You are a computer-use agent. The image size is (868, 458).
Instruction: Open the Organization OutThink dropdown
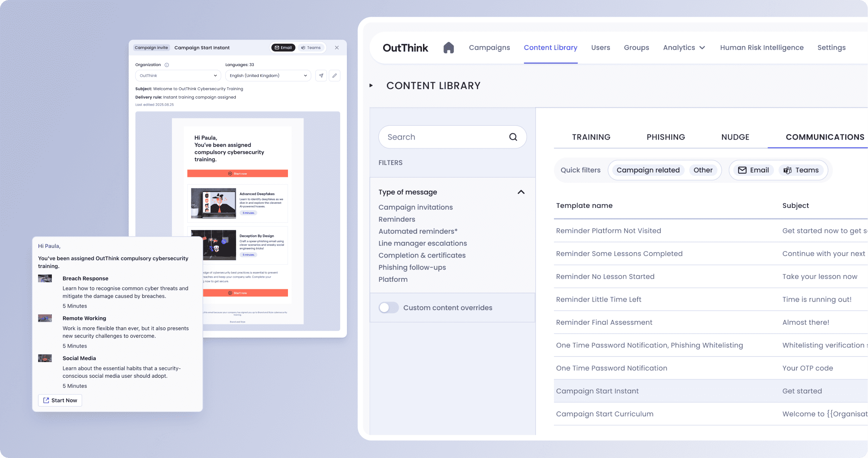(178, 75)
